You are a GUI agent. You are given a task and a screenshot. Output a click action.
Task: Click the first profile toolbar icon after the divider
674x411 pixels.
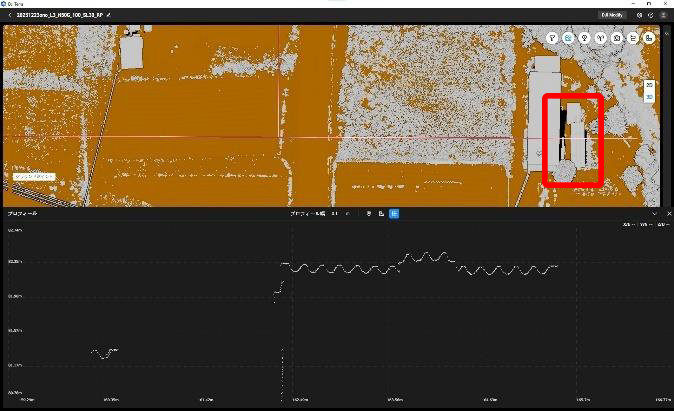pos(369,214)
